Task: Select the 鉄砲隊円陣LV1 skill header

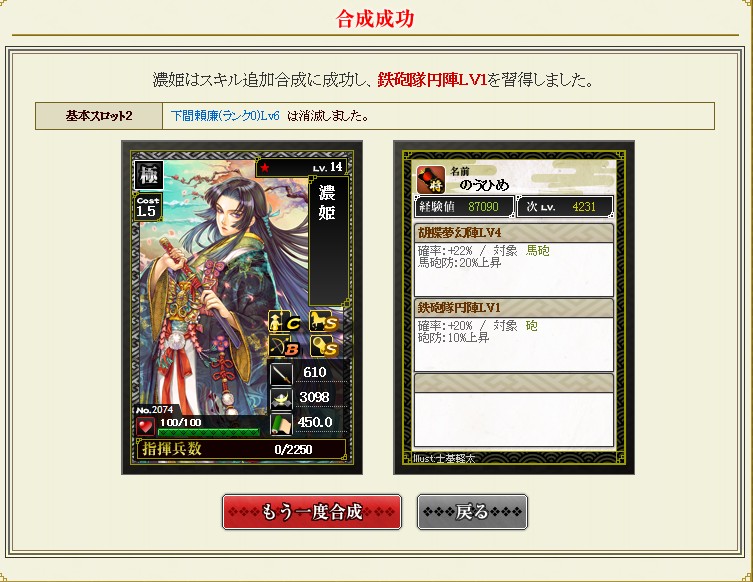Action: click(513, 308)
